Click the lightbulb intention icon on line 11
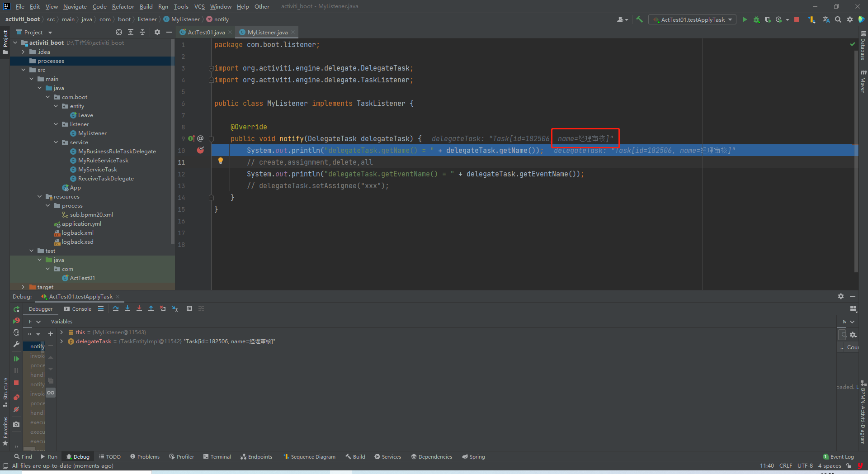Screen dimensions: 868x474 tap(221, 161)
